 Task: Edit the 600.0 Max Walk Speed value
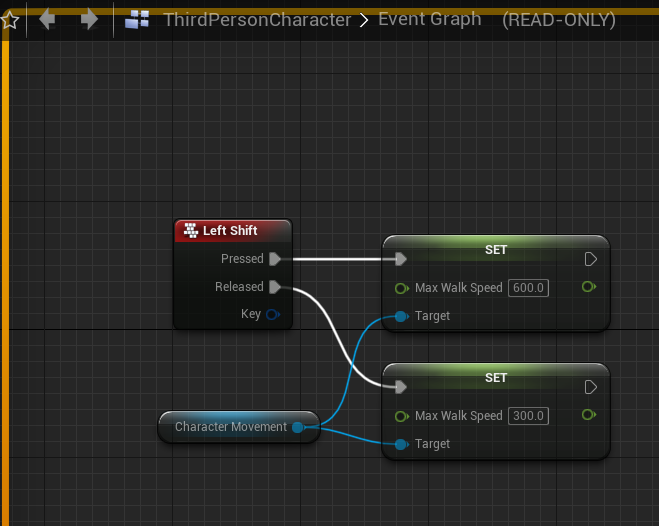click(x=528, y=288)
